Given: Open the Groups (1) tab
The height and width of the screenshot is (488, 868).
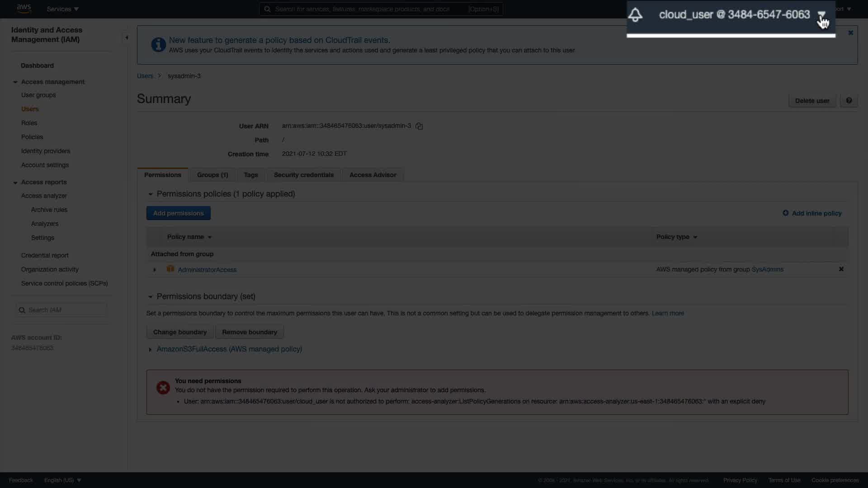Looking at the screenshot, I should coord(212,175).
